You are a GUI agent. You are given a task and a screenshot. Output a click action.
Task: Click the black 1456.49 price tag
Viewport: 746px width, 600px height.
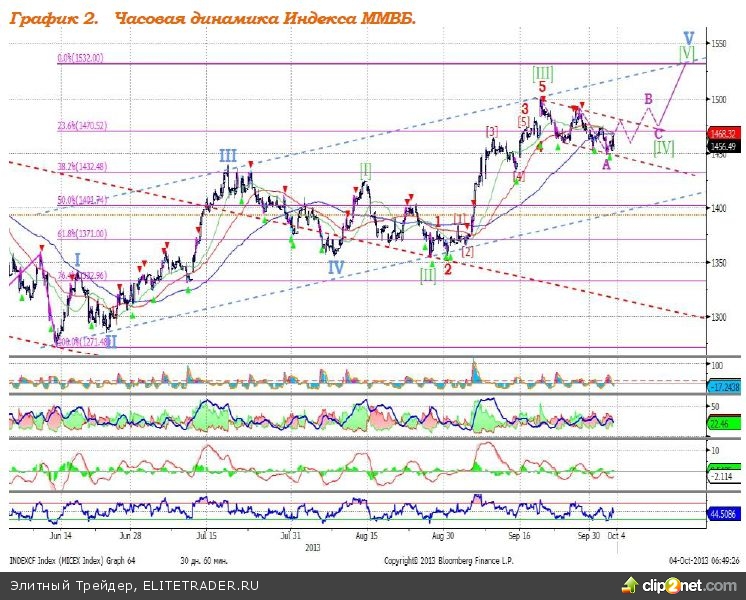pyautogui.click(x=723, y=146)
